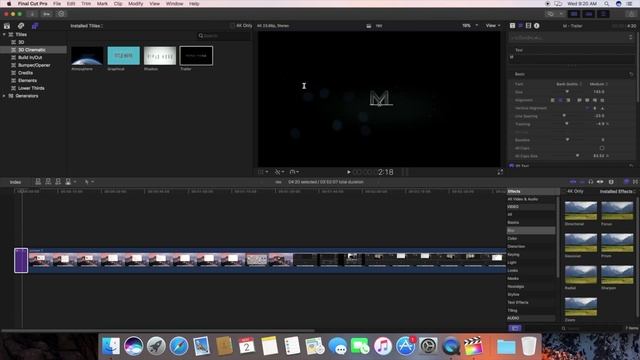Open the Window menu
Viewport: 640px width, 360px height.
[174, 4]
